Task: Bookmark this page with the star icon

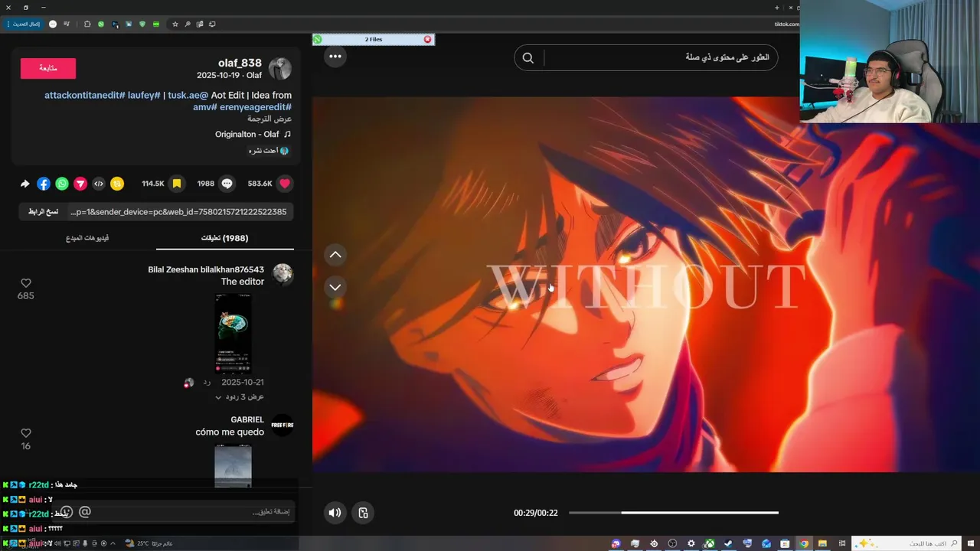Action: point(175,24)
